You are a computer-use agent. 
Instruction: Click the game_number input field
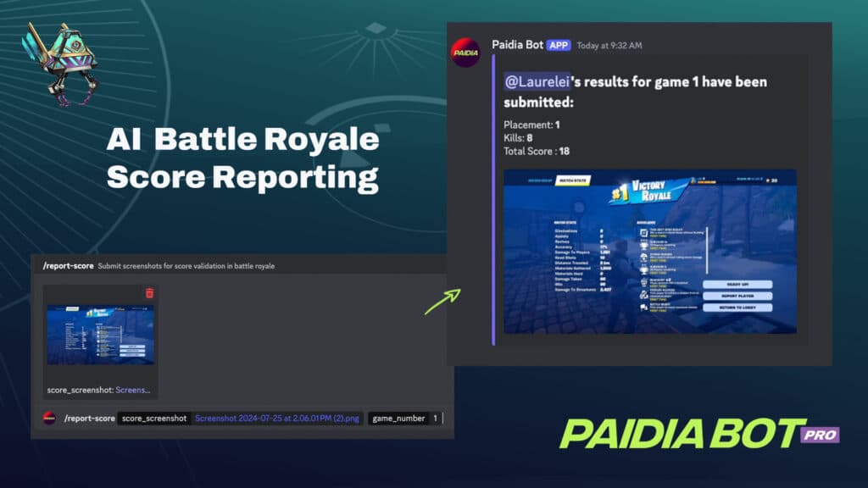click(x=436, y=418)
